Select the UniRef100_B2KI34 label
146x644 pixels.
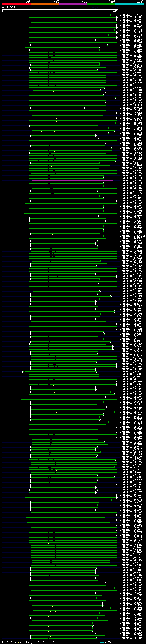131,251
